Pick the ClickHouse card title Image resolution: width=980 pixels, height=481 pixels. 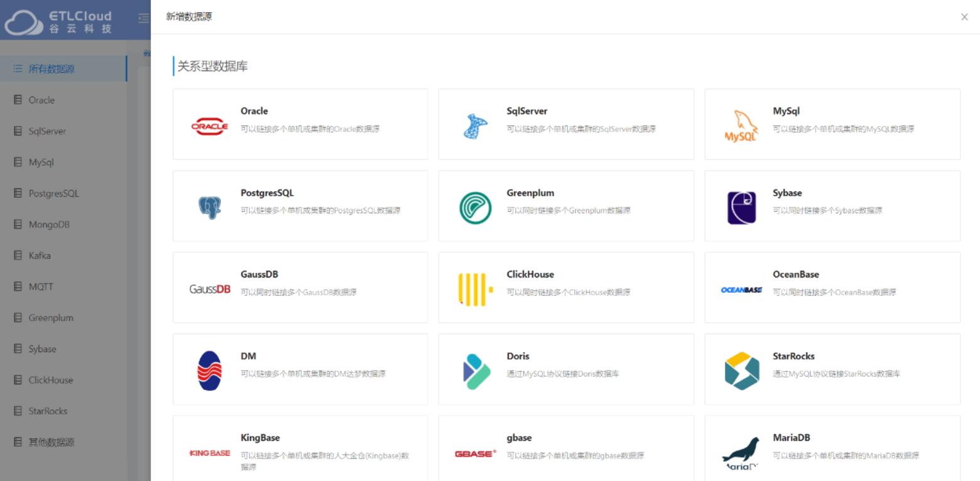pyautogui.click(x=530, y=274)
